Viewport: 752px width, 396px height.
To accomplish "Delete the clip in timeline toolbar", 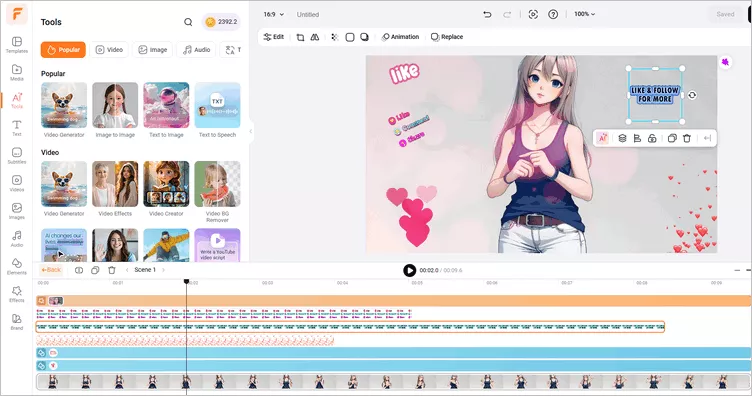I will 112,270.
